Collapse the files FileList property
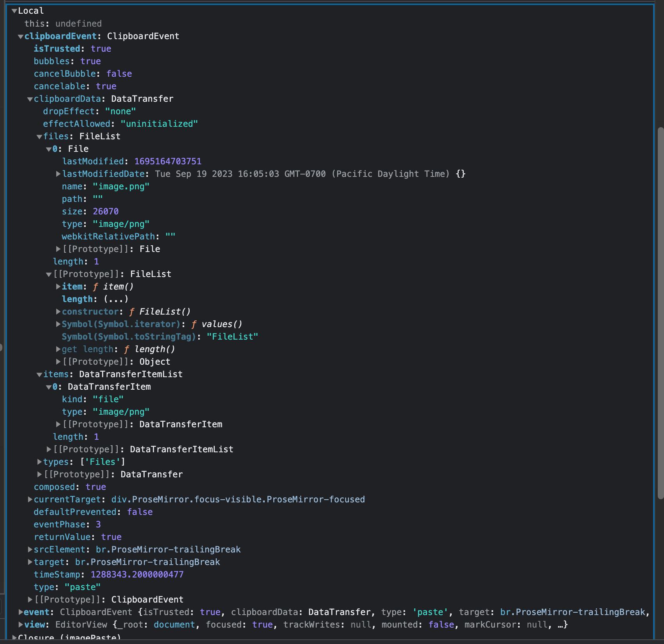Screen dimensions: 664x644 (x=39, y=136)
